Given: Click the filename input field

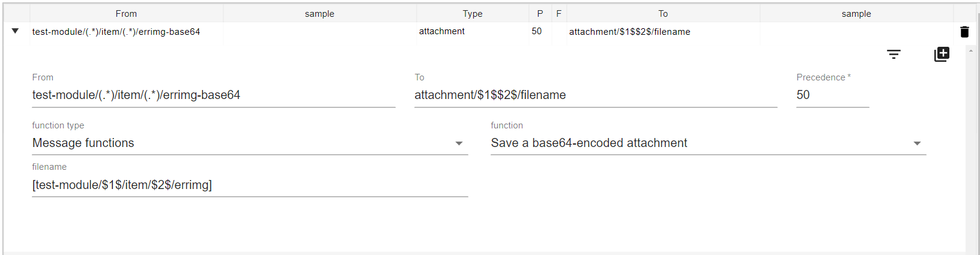Looking at the screenshot, I should 250,185.
